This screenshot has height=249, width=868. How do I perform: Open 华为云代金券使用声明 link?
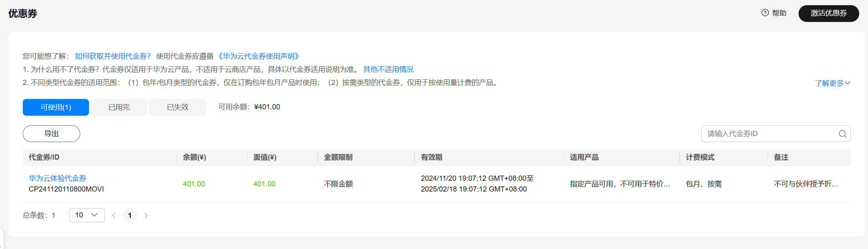(259, 56)
